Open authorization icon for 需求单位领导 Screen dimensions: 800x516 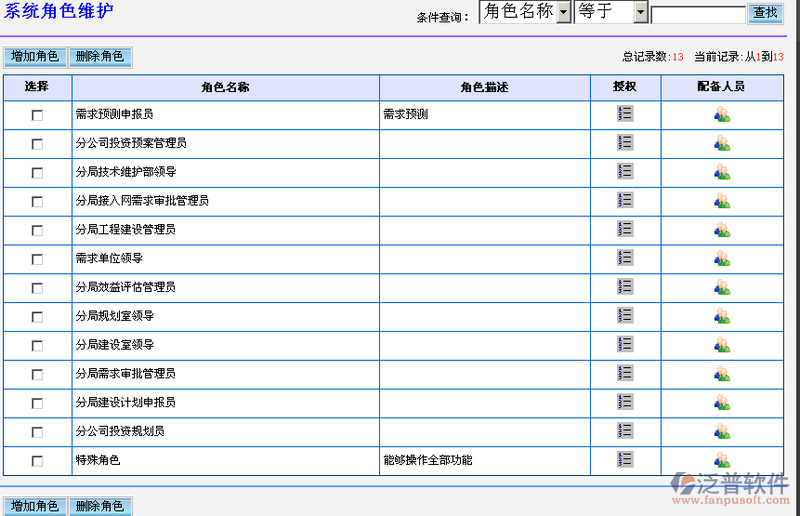pos(625,258)
